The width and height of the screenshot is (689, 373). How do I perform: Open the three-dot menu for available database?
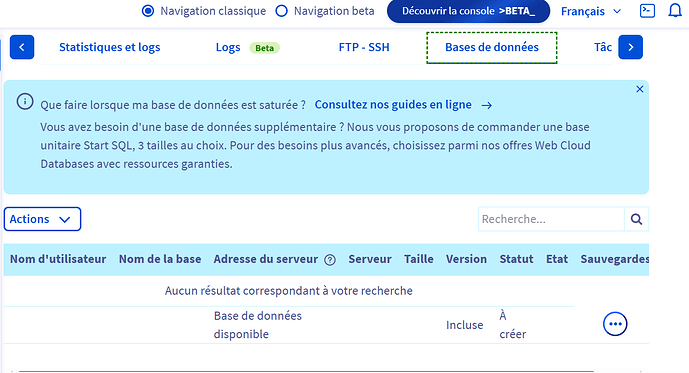615,324
